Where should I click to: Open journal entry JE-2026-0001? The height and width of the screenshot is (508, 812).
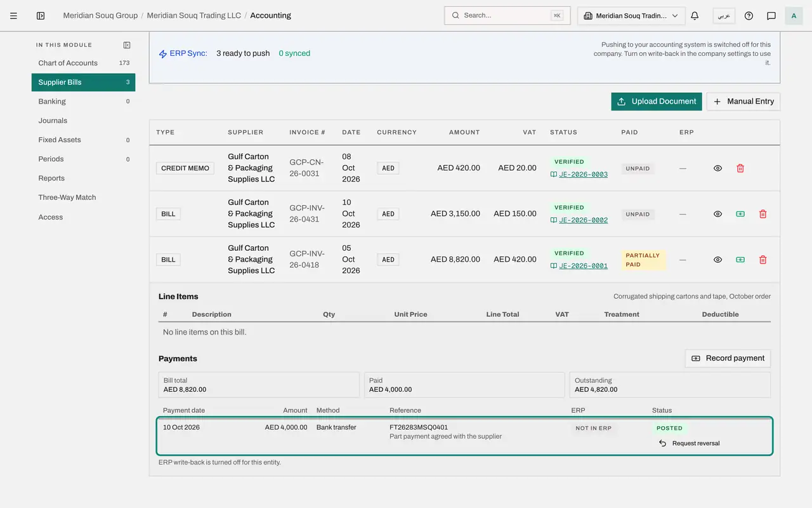click(583, 266)
